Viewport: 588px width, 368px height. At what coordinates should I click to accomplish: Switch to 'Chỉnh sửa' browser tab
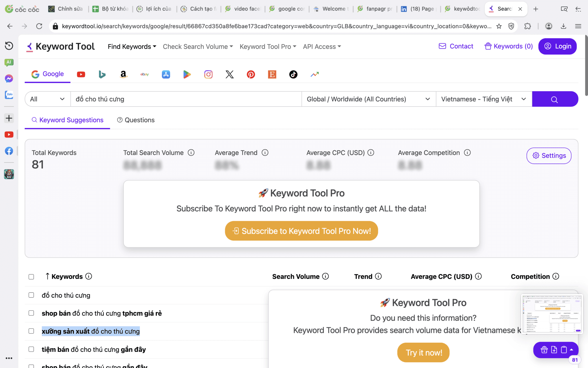tap(66, 9)
